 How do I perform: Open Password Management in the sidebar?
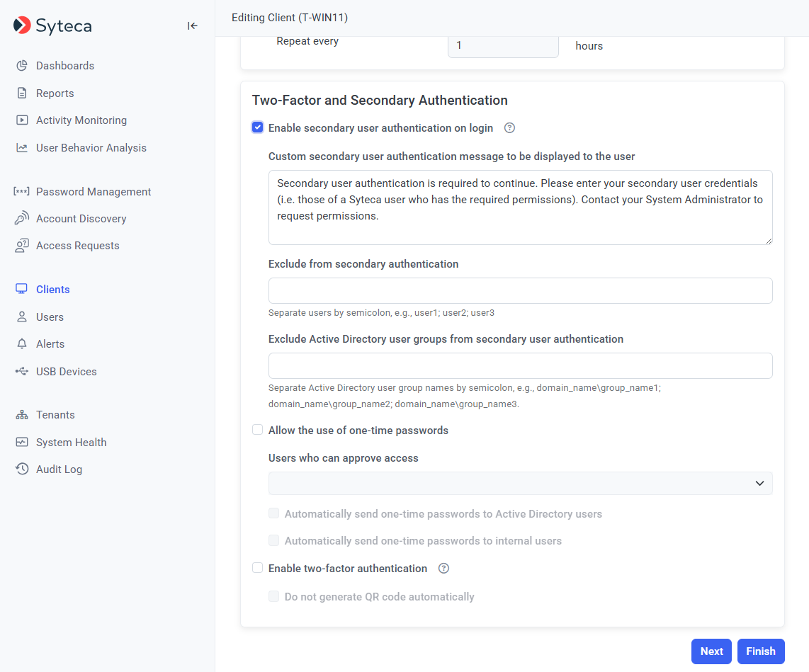click(x=94, y=192)
